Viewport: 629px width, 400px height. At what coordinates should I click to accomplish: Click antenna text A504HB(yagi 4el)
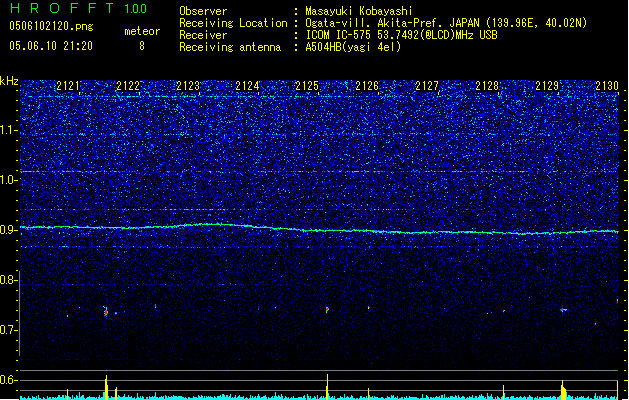point(353,47)
